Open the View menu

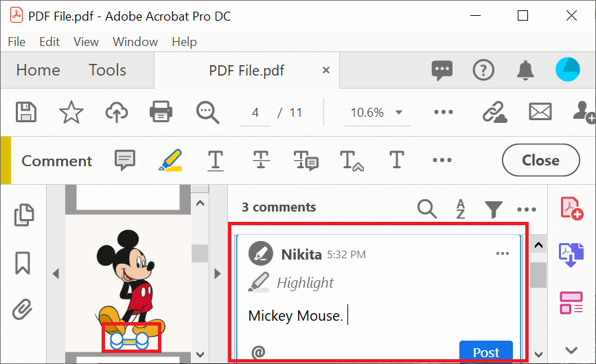[86, 42]
